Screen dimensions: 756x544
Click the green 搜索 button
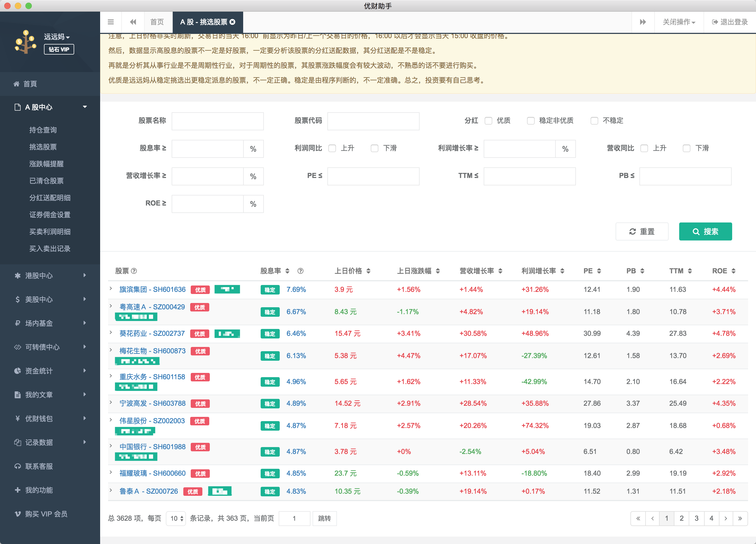pos(705,231)
